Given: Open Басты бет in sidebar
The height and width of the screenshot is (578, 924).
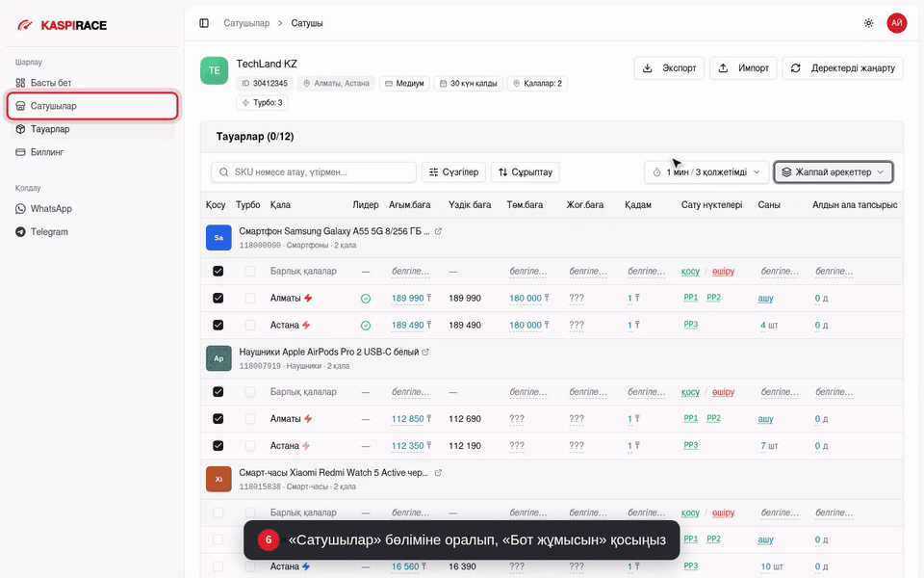Looking at the screenshot, I should (x=92, y=83).
